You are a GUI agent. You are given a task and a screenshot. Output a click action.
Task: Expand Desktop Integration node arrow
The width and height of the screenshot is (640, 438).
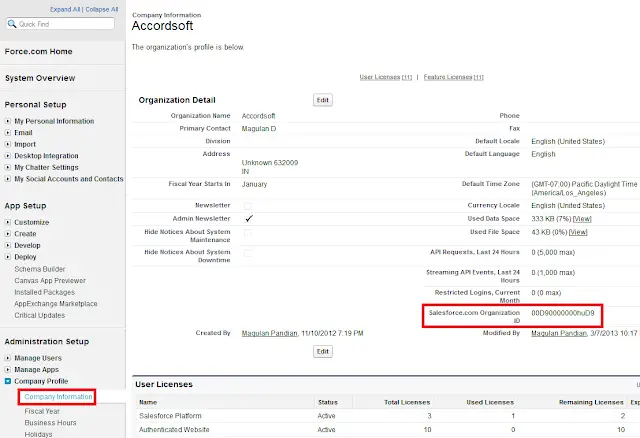coord(8,156)
